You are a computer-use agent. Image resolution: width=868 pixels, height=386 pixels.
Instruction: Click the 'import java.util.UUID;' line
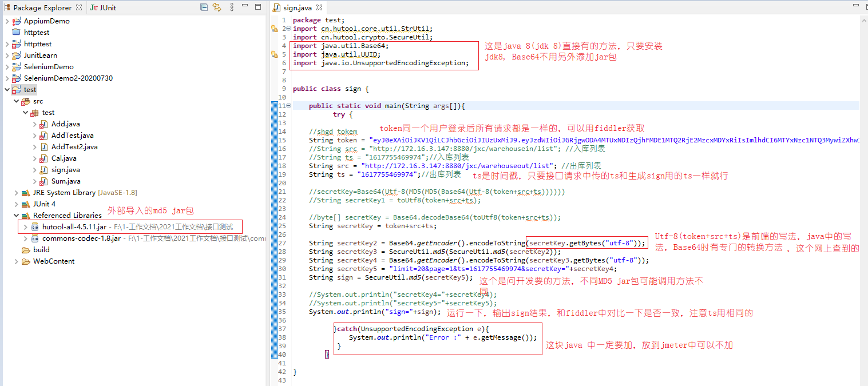click(336, 54)
